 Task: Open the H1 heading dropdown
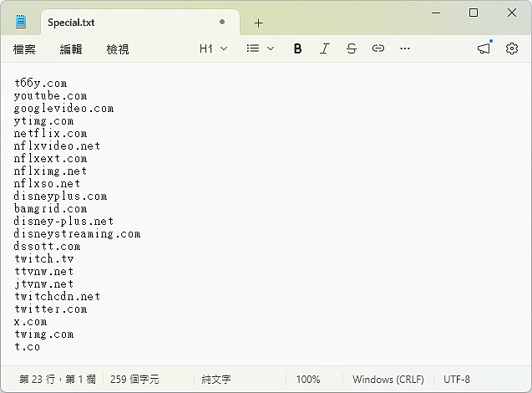point(213,48)
